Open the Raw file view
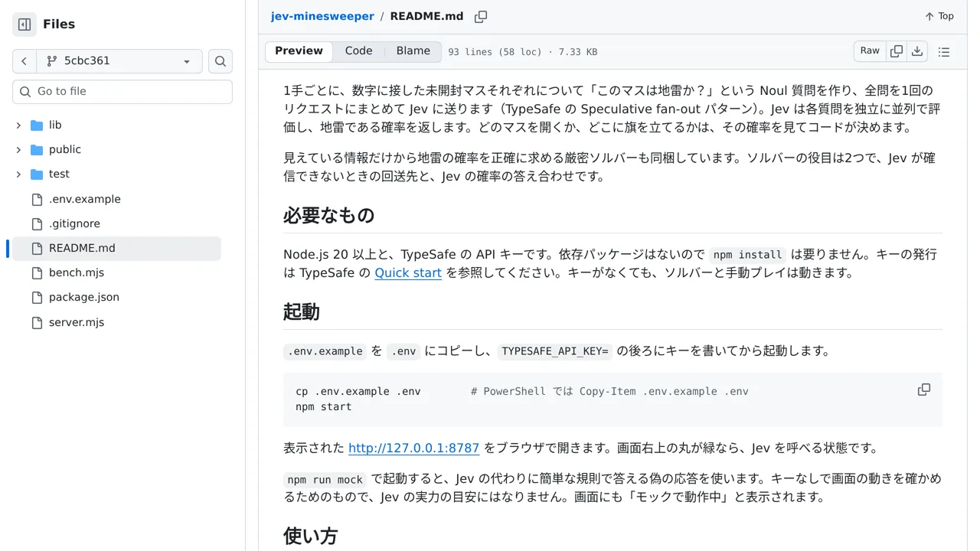The height and width of the screenshot is (551, 980). pos(870,51)
